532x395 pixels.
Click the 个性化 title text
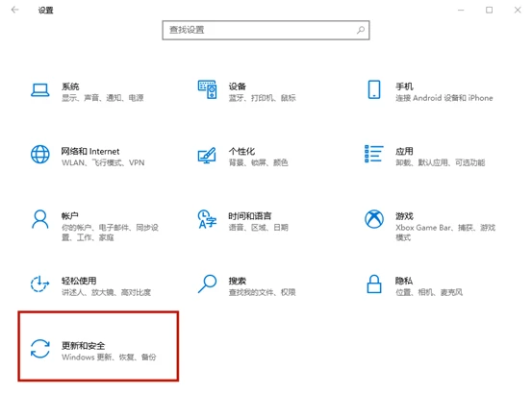coord(241,151)
